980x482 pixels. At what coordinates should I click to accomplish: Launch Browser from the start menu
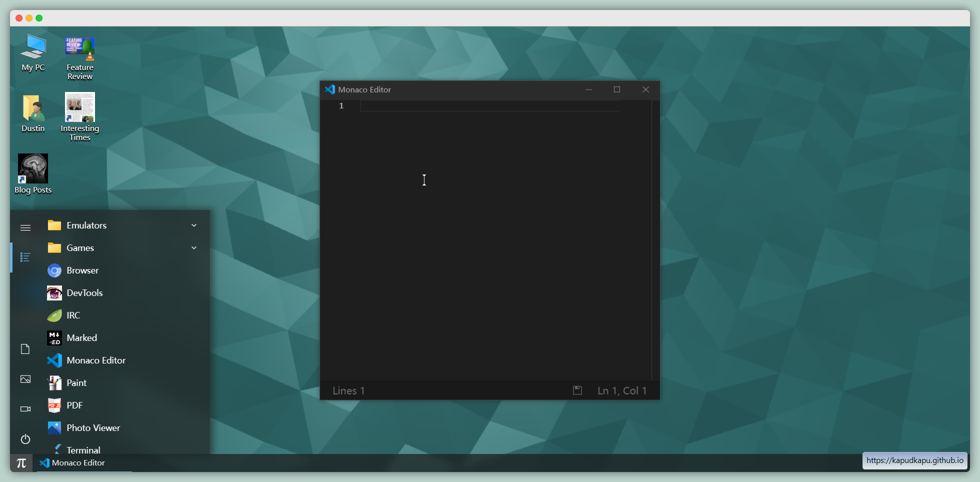coord(82,270)
